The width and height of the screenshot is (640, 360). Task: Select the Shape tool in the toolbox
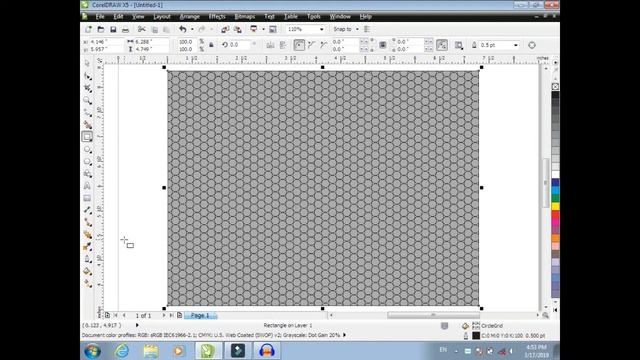[87, 76]
